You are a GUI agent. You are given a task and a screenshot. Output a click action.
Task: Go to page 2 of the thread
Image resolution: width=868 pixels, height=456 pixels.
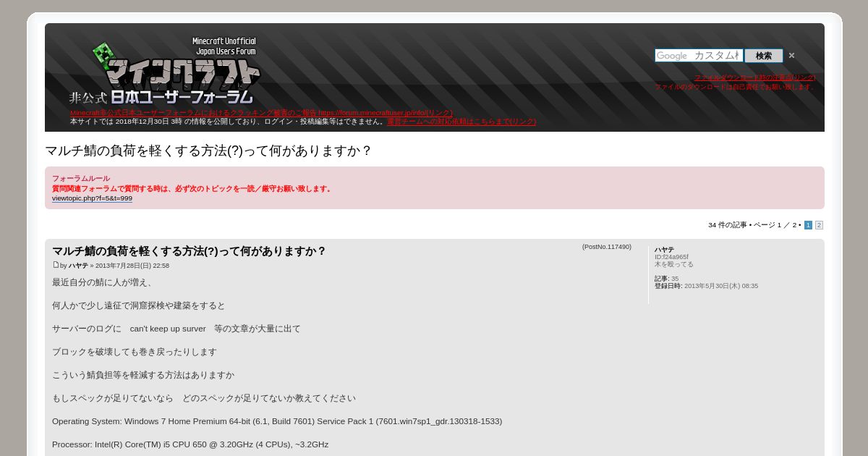point(819,225)
